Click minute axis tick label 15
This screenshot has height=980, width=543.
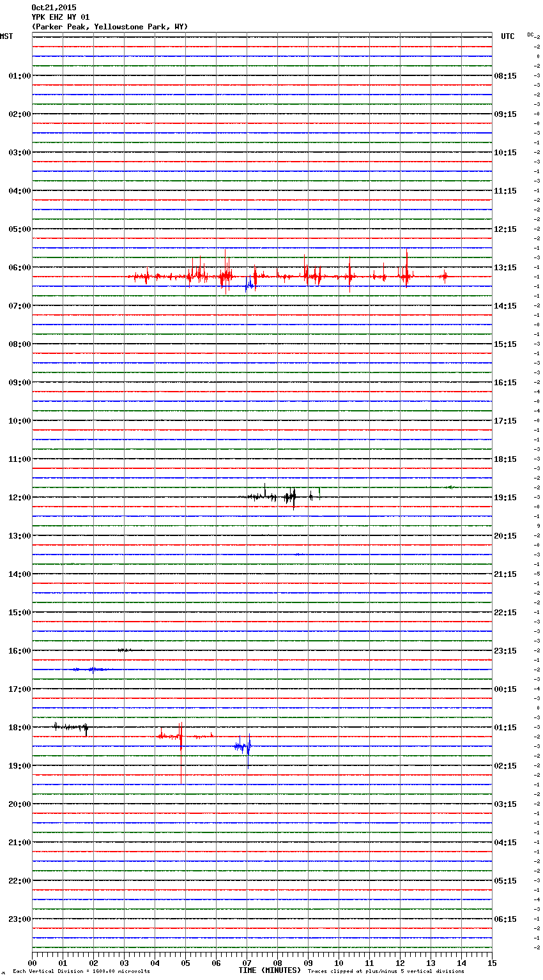pos(491,963)
